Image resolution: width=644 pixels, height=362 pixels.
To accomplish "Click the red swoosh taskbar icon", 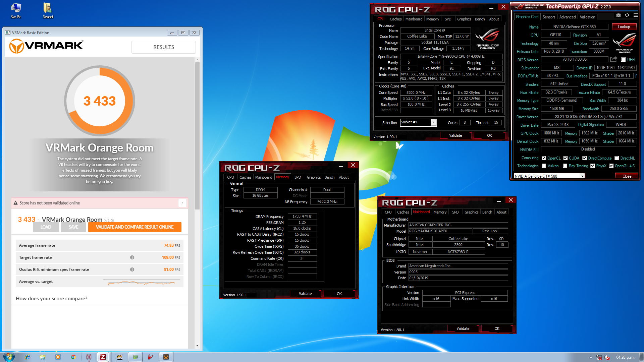I will point(151,357).
